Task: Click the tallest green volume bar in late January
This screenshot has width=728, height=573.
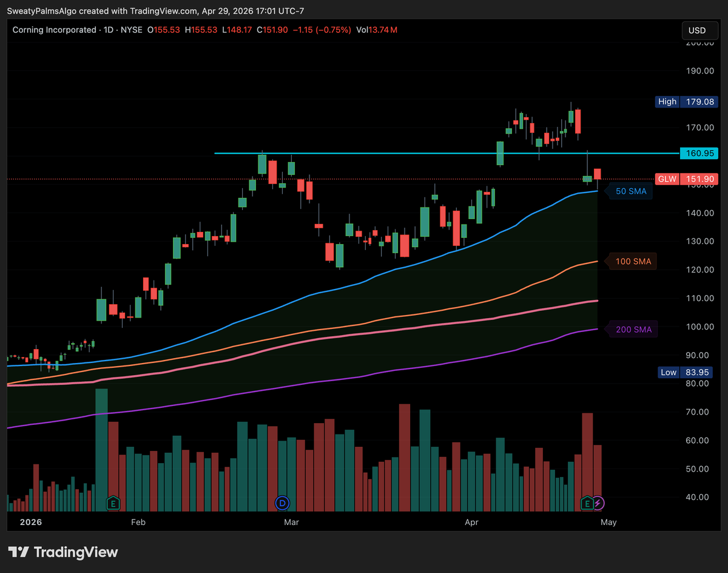Action: pyautogui.click(x=101, y=450)
